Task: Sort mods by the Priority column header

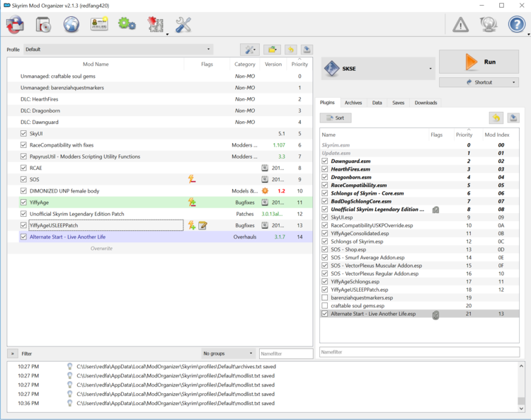Action: (x=299, y=64)
